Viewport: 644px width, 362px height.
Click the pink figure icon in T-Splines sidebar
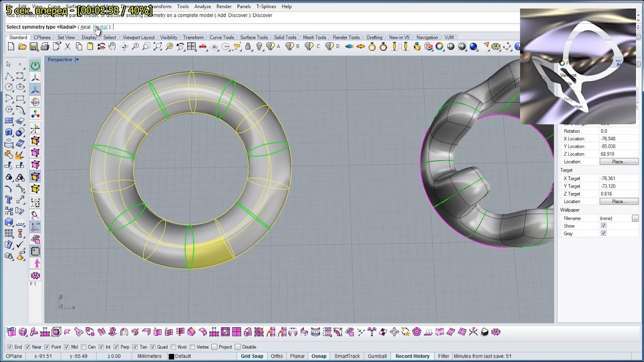tap(35, 263)
